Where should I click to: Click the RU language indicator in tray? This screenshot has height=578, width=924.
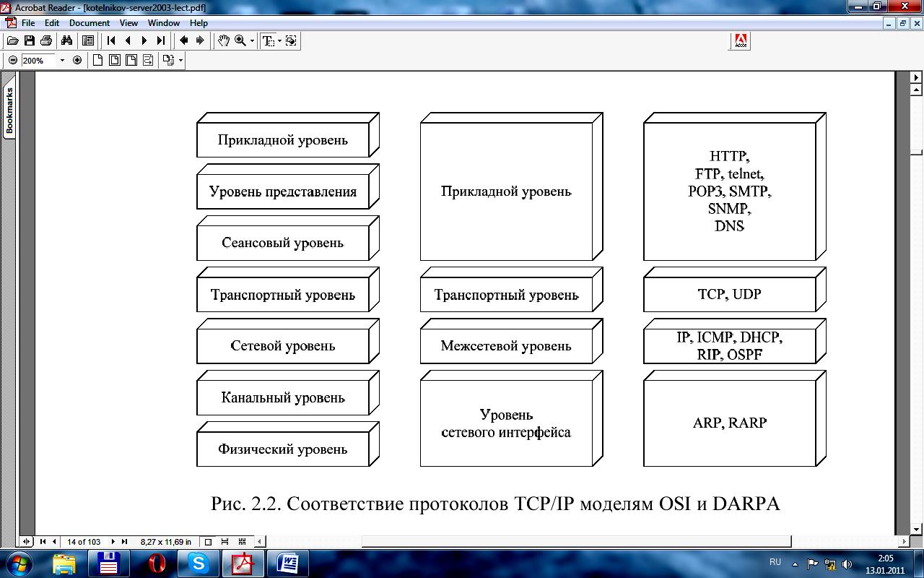pos(775,562)
